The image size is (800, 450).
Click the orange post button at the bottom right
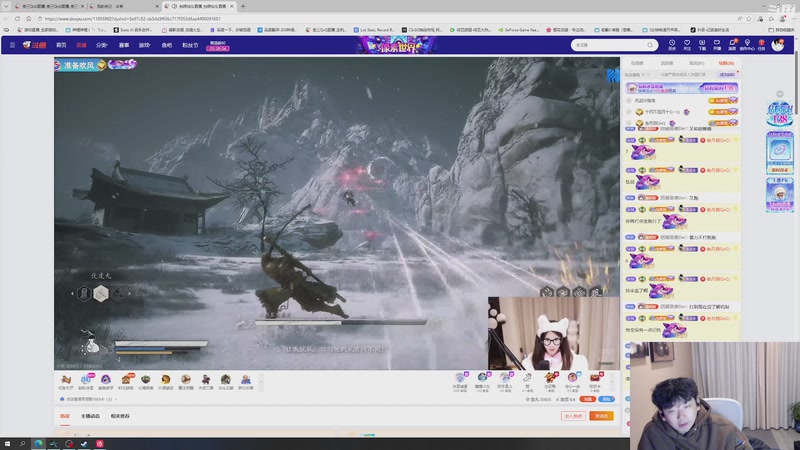point(602,416)
